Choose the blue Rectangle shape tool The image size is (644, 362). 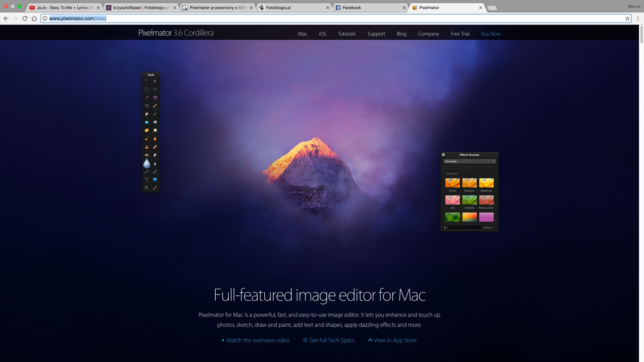pos(147,122)
